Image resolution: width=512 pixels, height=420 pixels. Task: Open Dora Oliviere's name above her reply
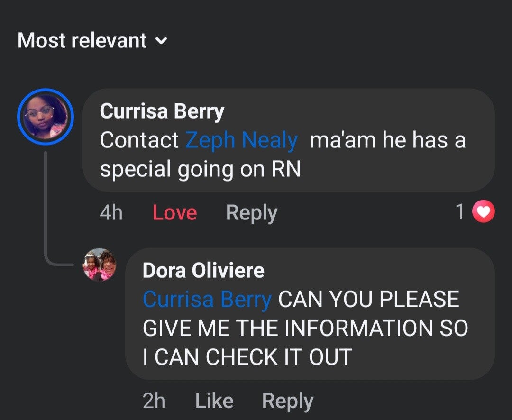coord(203,271)
